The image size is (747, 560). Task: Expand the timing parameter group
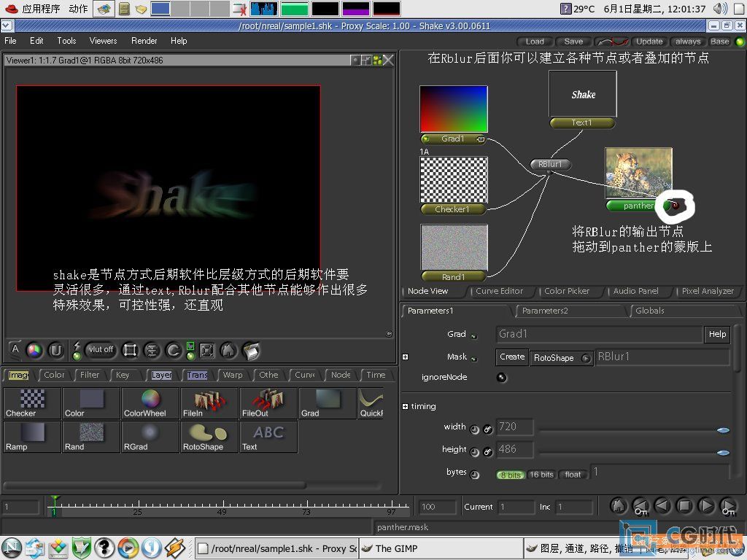coord(405,407)
